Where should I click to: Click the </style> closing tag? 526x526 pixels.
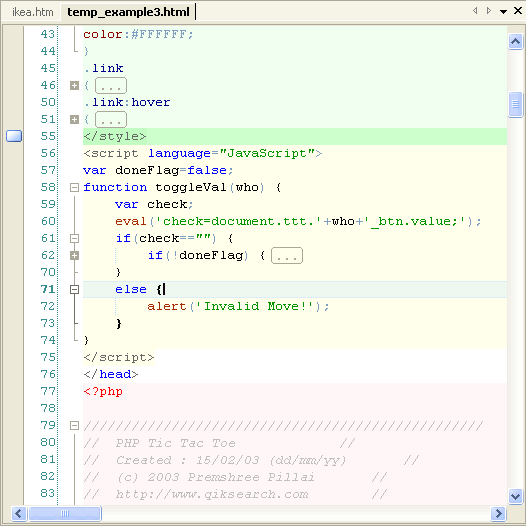pos(115,137)
